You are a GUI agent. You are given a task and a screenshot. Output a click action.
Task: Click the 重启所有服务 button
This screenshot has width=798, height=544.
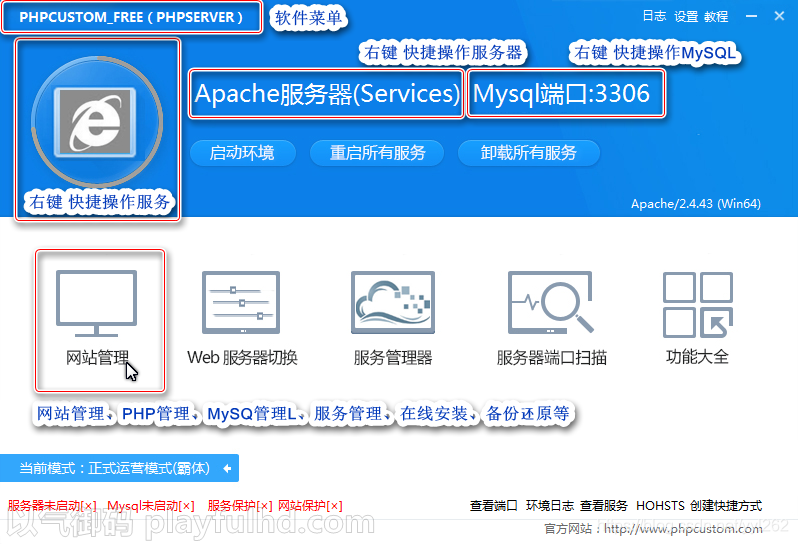point(377,153)
